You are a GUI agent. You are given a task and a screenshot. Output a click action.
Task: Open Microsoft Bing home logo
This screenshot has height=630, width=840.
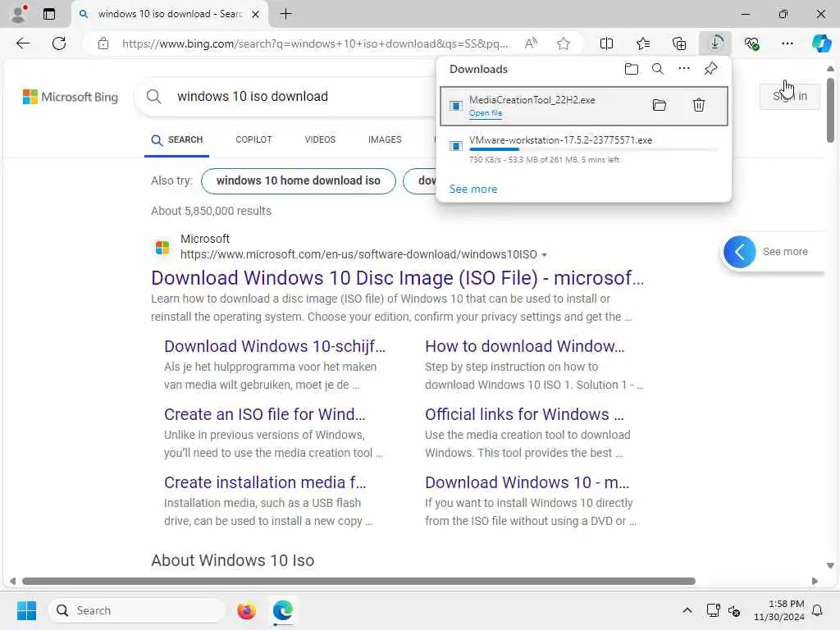(71, 97)
